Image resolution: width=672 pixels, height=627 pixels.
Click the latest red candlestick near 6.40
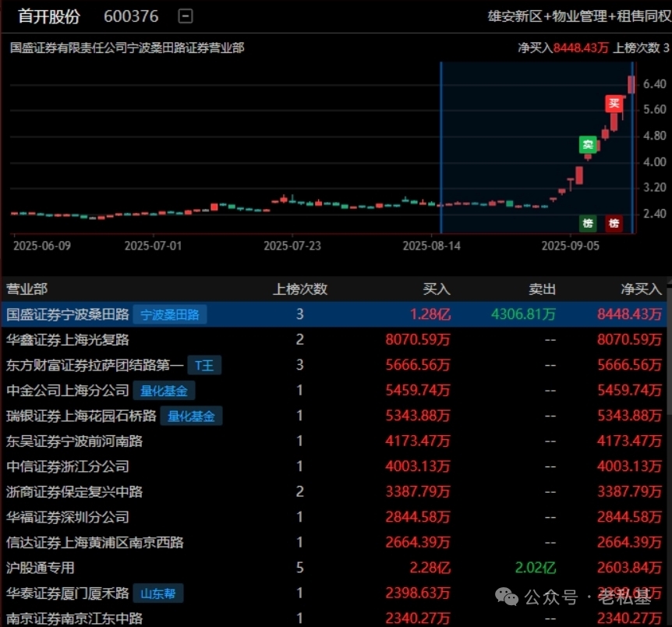pyautogui.click(x=631, y=84)
